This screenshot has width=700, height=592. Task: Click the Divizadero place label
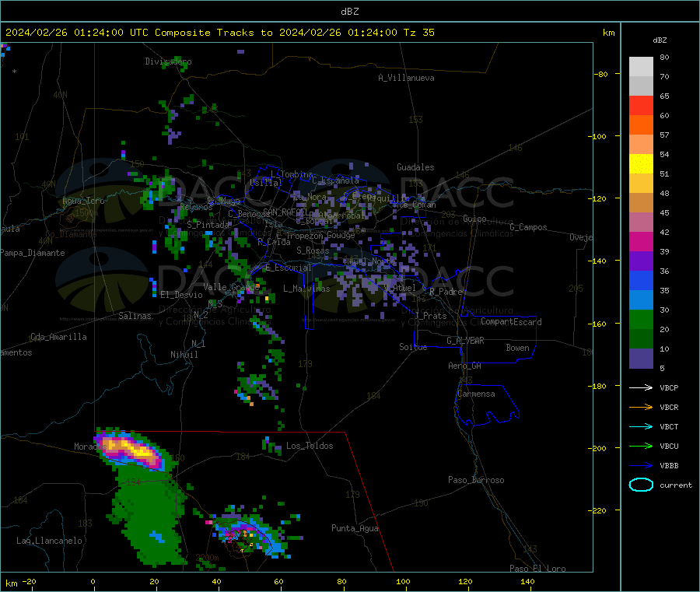click(168, 61)
